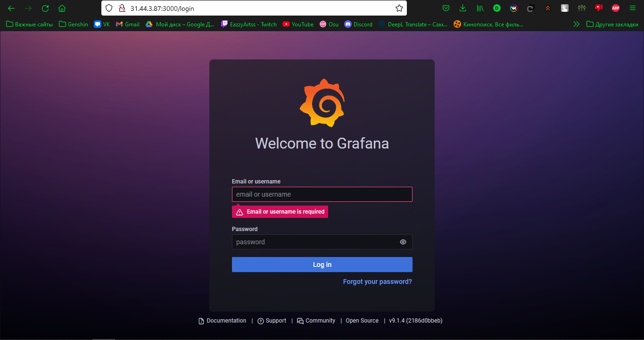Reveal the password with the eye toggle
Image resolution: width=644 pixels, height=340 pixels.
click(x=403, y=241)
